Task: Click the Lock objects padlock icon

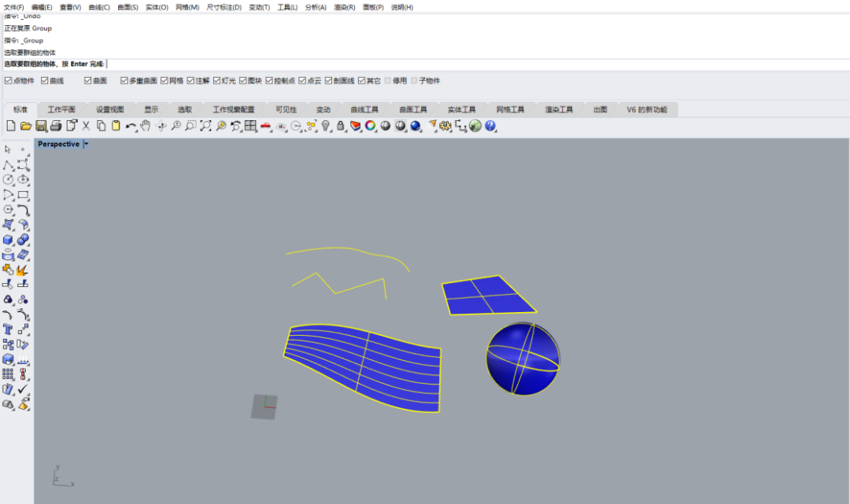Action: (x=340, y=126)
